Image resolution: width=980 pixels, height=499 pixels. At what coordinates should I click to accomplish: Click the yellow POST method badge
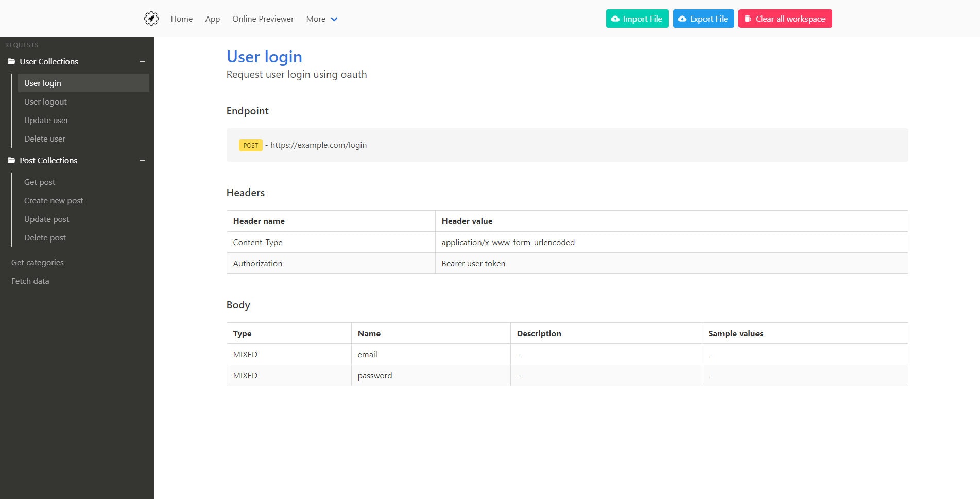coord(250,145)
